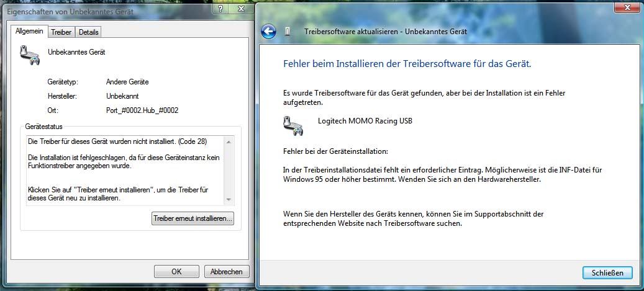
Task: Click scroll down arrow in Gerätestatus box
Action: pyautogui.click(x=229, y=200)
